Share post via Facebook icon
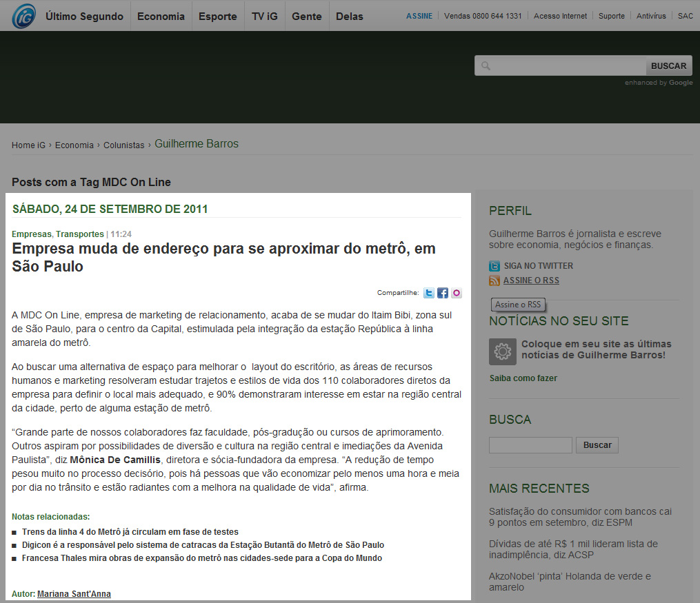Screen dimensions: 700x603 point(443,293)
